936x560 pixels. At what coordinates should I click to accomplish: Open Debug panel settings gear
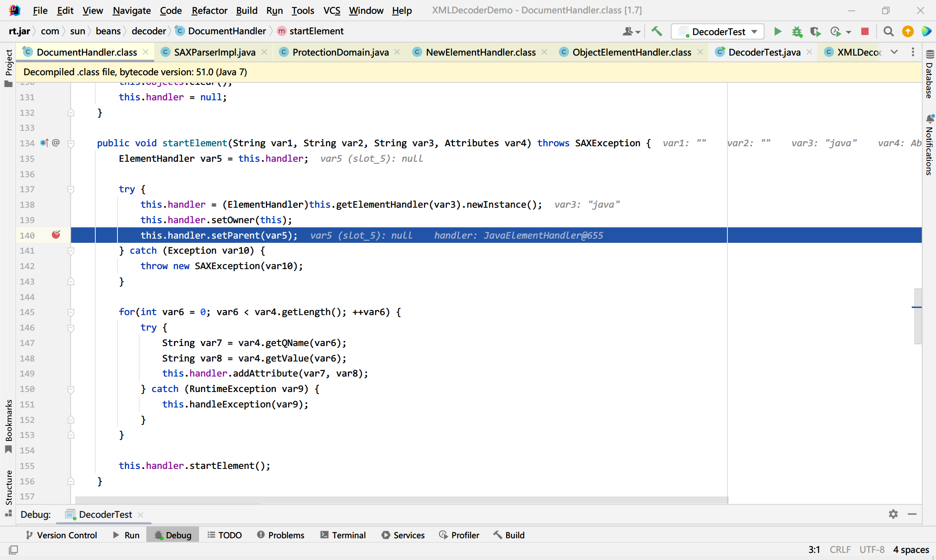[893, 514]
